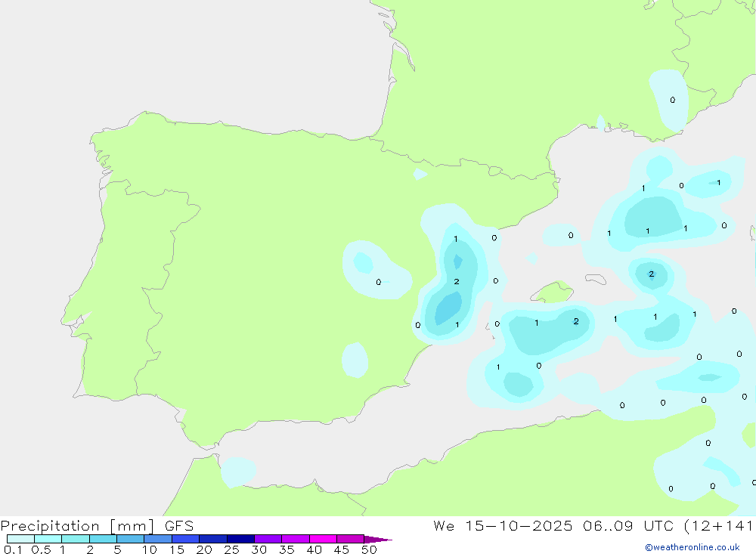
Task: Click the over-50 mm arrow tip of legend
Action: point(378,540)
